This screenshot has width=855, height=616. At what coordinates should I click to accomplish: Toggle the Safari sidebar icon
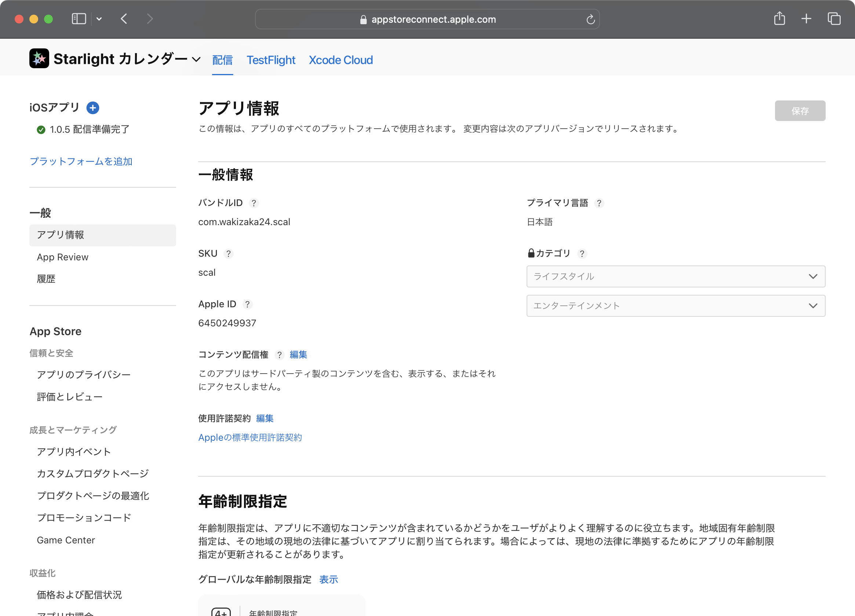(x=79, y=19)
